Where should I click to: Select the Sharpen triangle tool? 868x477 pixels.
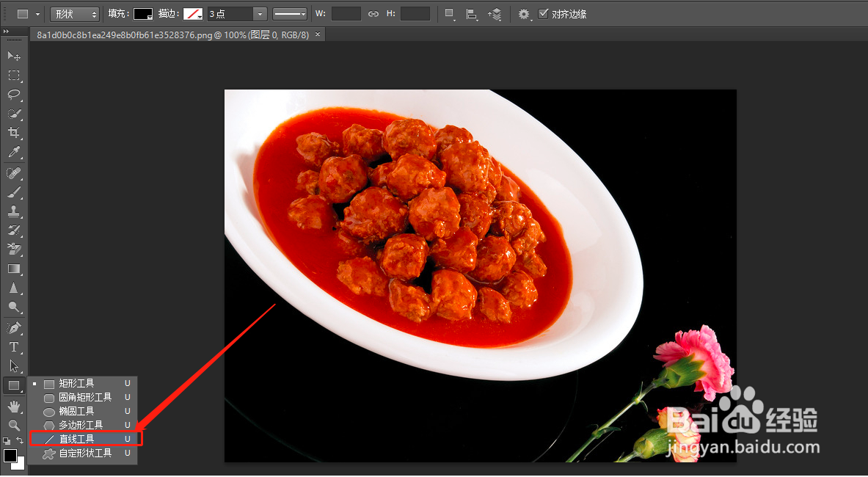tap(14, 288)
